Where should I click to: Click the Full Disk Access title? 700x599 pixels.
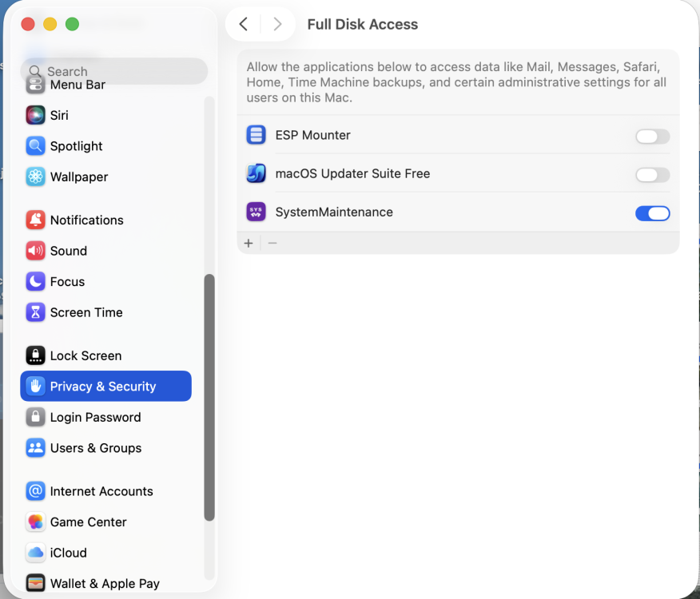pos(363,24)
